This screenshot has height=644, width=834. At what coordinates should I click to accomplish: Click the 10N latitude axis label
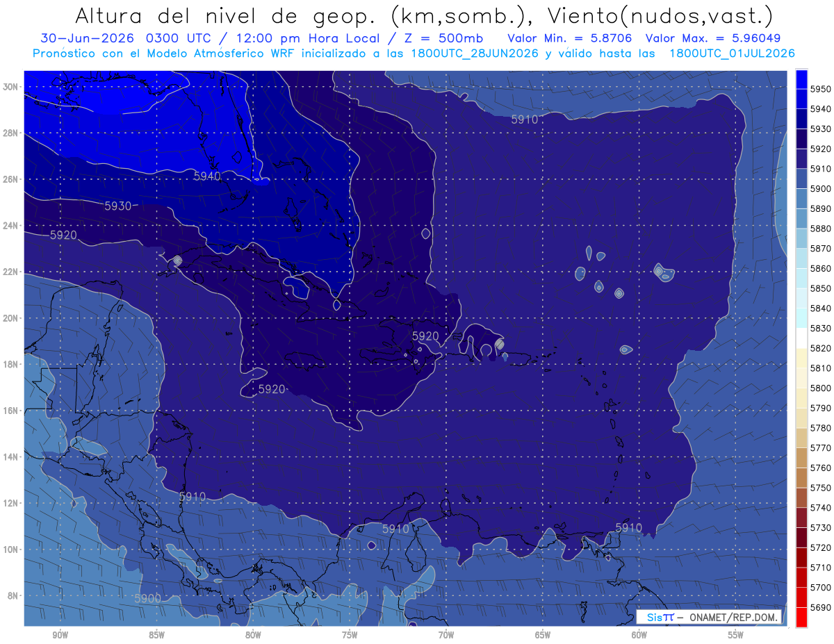click(x=10, y=550)
